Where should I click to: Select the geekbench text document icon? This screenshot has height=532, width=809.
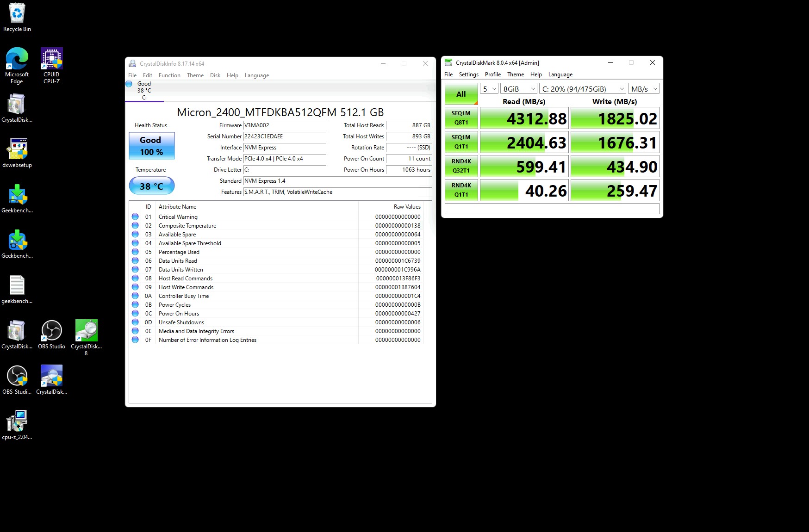pyautogui.click(x=17, y=289)
